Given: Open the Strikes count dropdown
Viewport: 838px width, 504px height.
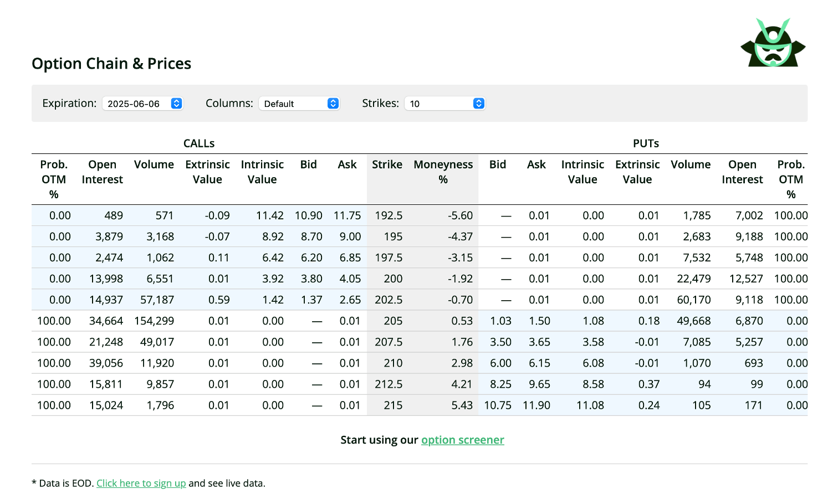Looking at the screenshot, I should pyautogui.click(x=444, y=104).
